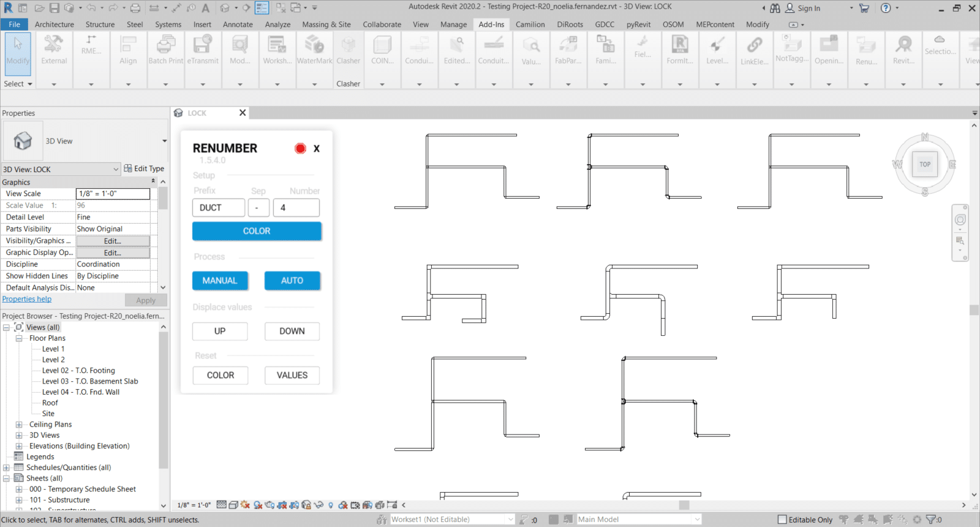The image size is (980, 527).
Task: Click the Detail Level icon in view control bar
Action: [221, 505]
